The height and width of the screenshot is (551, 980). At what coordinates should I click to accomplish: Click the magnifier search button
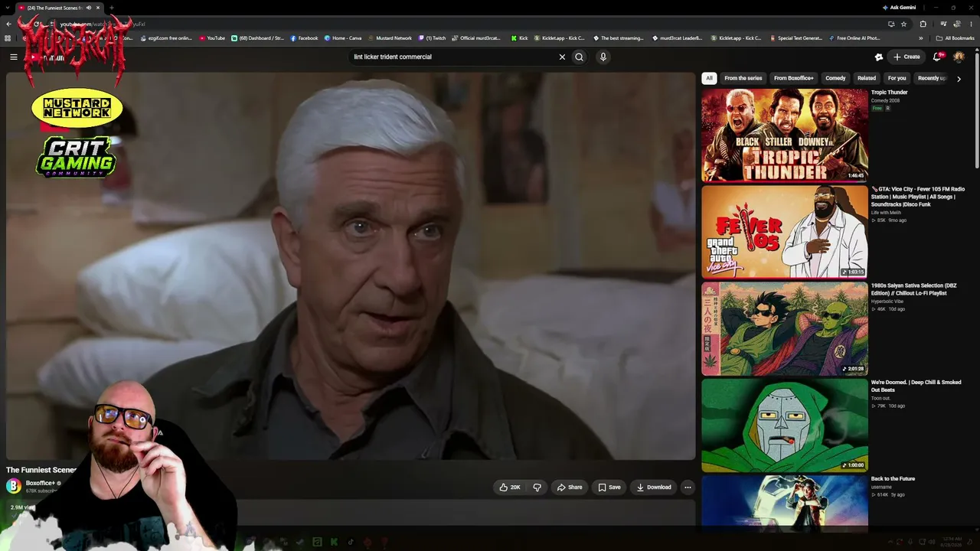(x=580, y=57)
